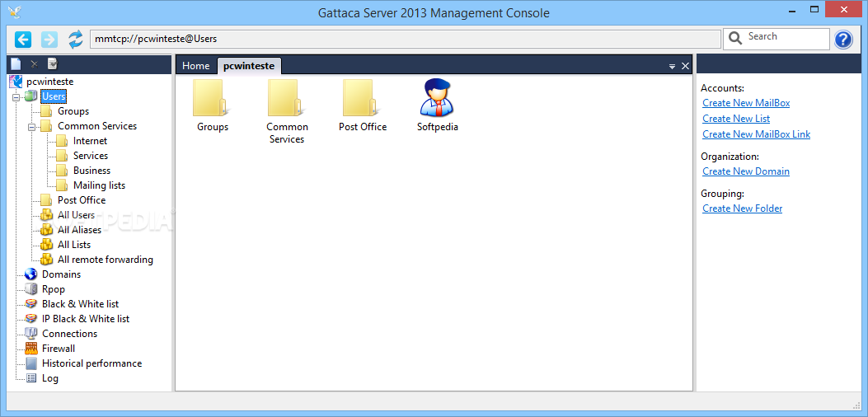This screenshot has height=417, width=868.
Task: Click the Log list icon
Action: click(31, 378)
